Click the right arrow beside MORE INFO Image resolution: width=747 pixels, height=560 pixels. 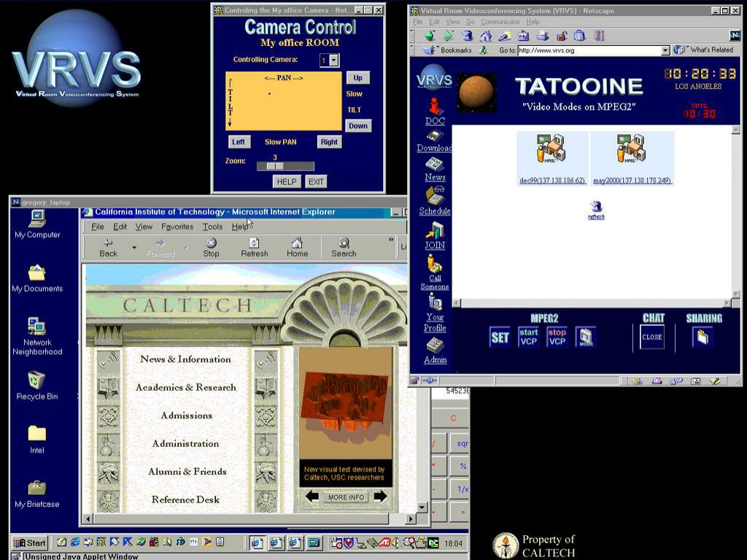click(x=380, y=497)
